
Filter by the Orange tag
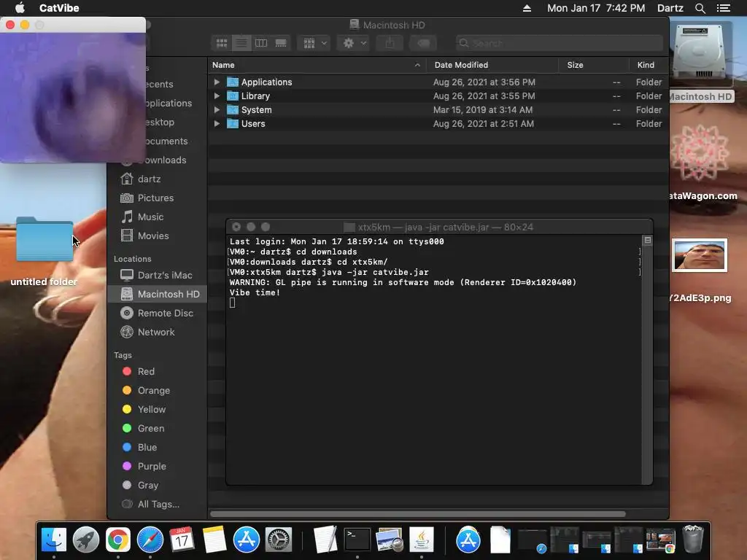point(153,391)
